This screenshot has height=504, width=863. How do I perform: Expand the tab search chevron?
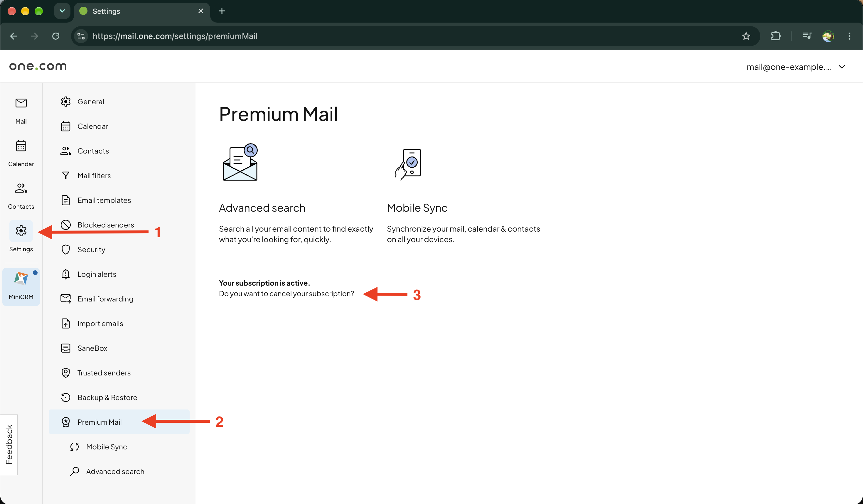point(62,11)
